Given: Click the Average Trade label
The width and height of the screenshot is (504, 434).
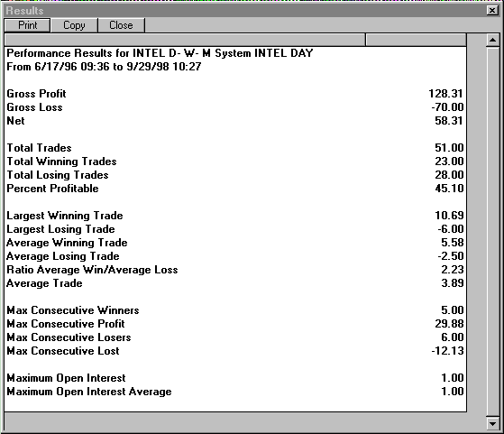Looking at the screenshot, I should (45, 283).
